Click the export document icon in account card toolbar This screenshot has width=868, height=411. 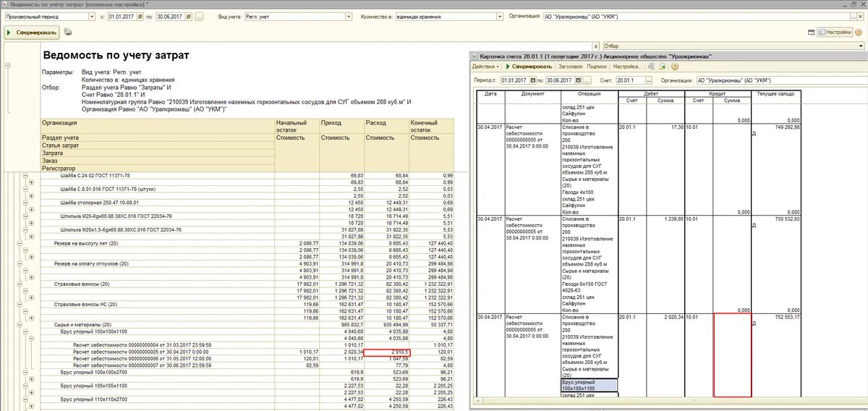pyautogui.click(x=663, y=66)
